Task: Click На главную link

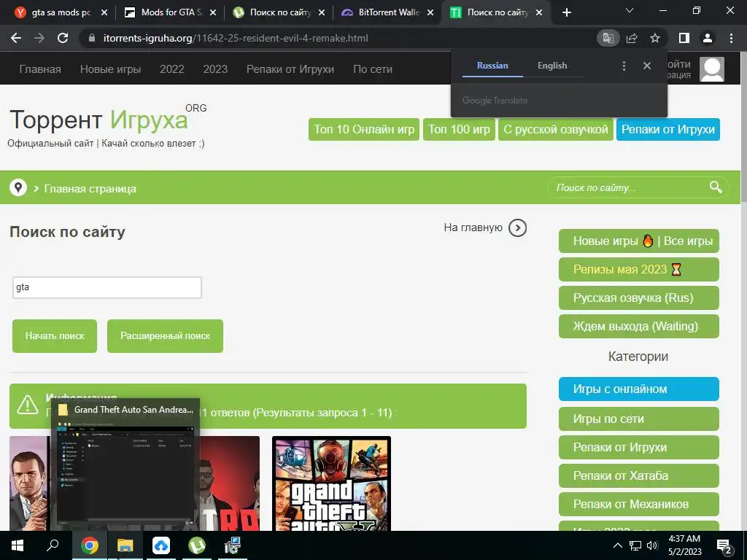Action: (473, 227)
